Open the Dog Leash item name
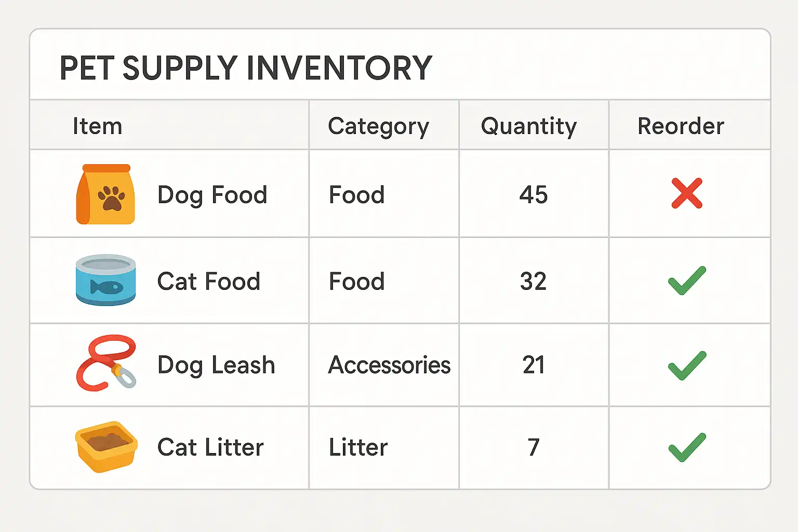The image size is (798, 532). 216,365
